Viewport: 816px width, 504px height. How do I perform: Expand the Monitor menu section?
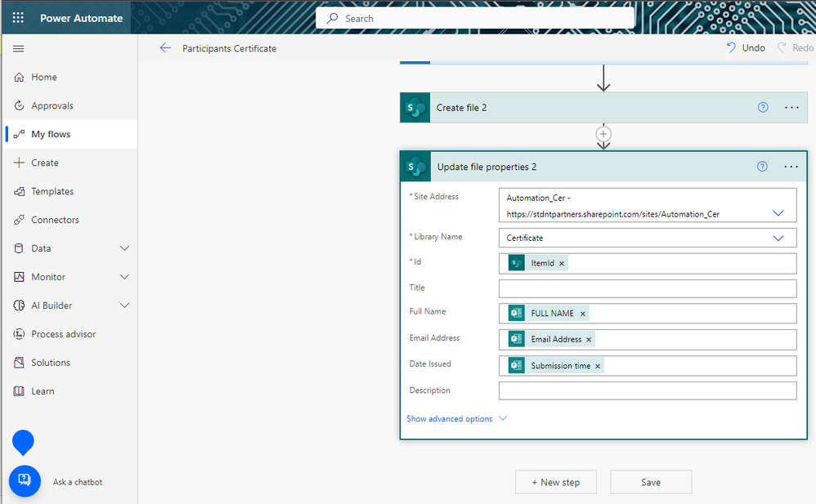(124, 277)
